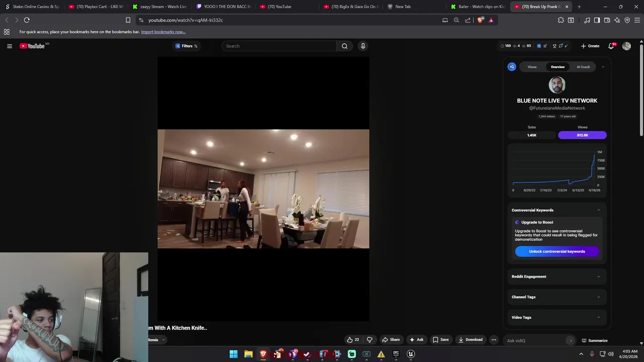Open the Brave main menu

[637, 20]
